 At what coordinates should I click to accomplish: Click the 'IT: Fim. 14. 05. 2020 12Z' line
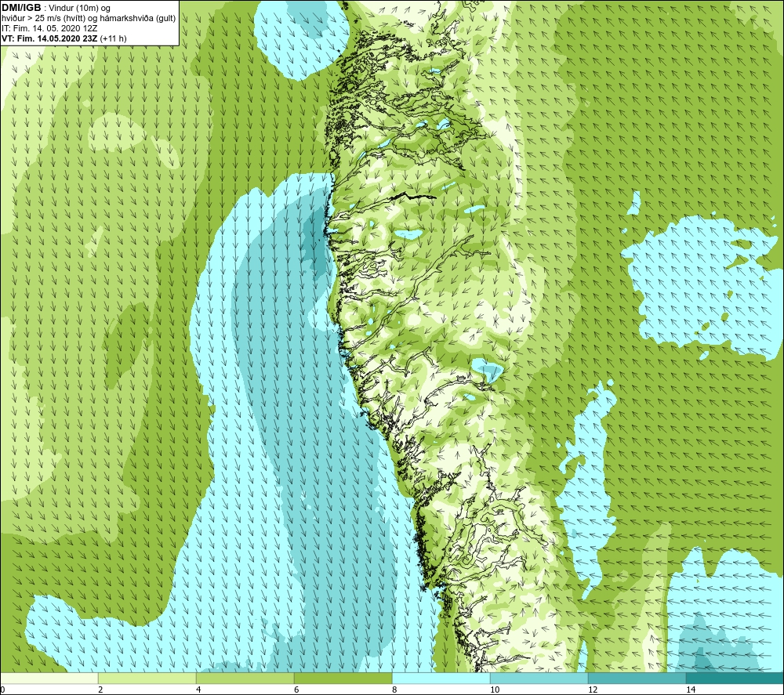click(49, 28)
